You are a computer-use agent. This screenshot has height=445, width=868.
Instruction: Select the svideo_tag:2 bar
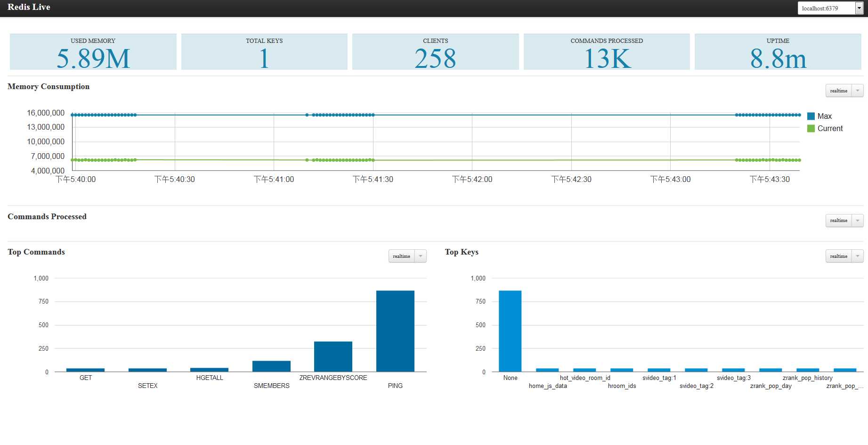pyautogui.click(x=696, y=370)
